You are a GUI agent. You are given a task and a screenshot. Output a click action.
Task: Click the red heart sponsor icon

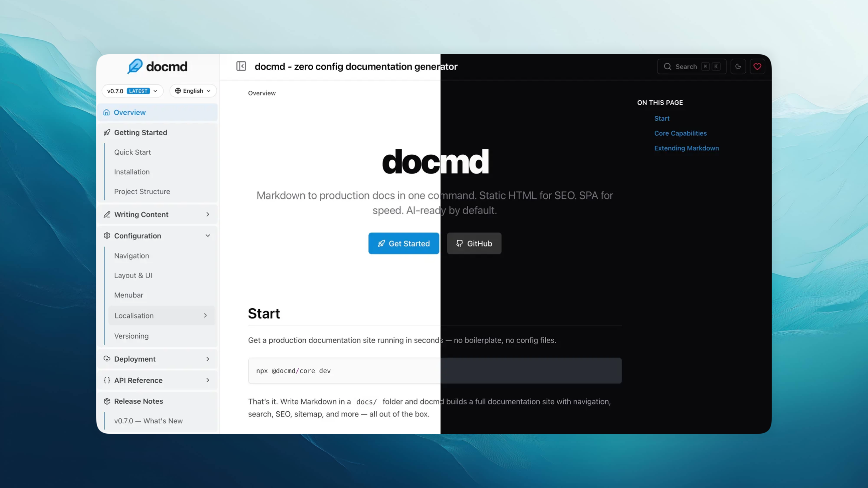click(757, 66)
